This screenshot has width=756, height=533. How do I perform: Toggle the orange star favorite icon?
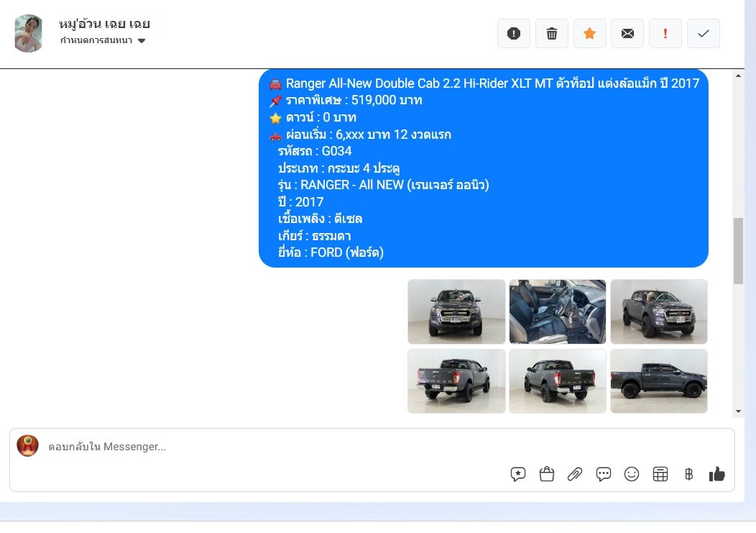(x=590, y=33)
